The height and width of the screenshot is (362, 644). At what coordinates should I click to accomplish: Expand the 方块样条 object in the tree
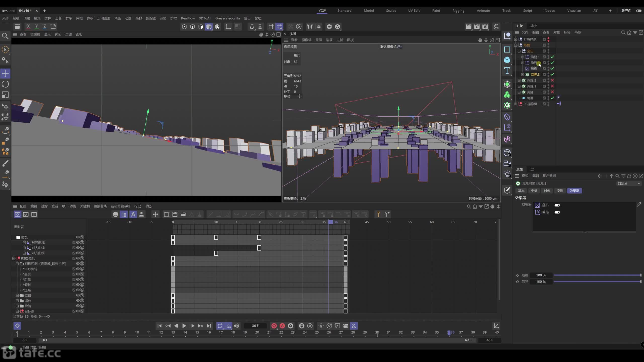[515, 39]
